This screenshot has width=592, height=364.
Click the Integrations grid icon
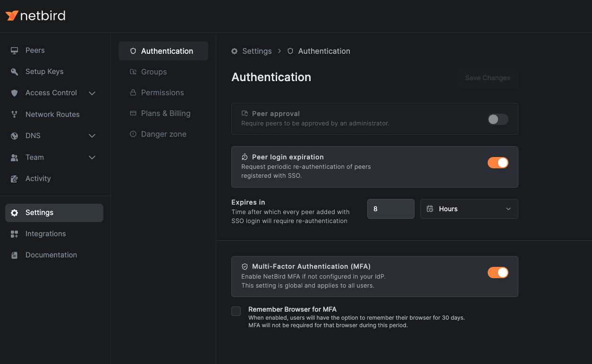pos(15,234)
